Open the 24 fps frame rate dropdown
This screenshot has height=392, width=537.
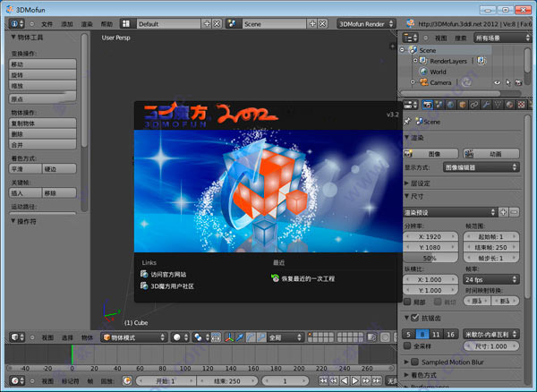tap(491, 279)
